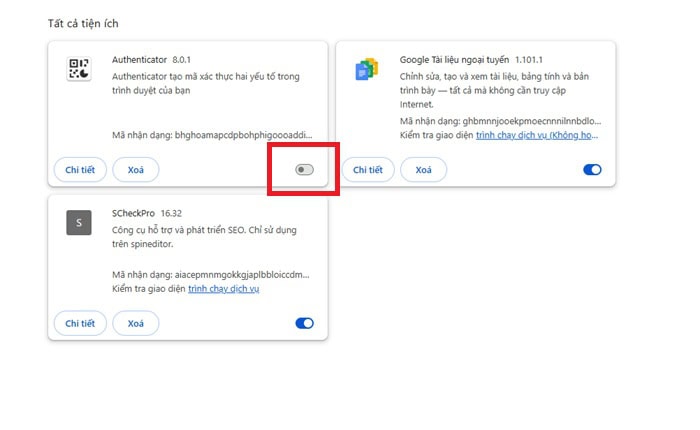The width and height of the screenshot is (700, 430).
Task: Click the SCheckPro gray S icon
Action: coord(79,223)
